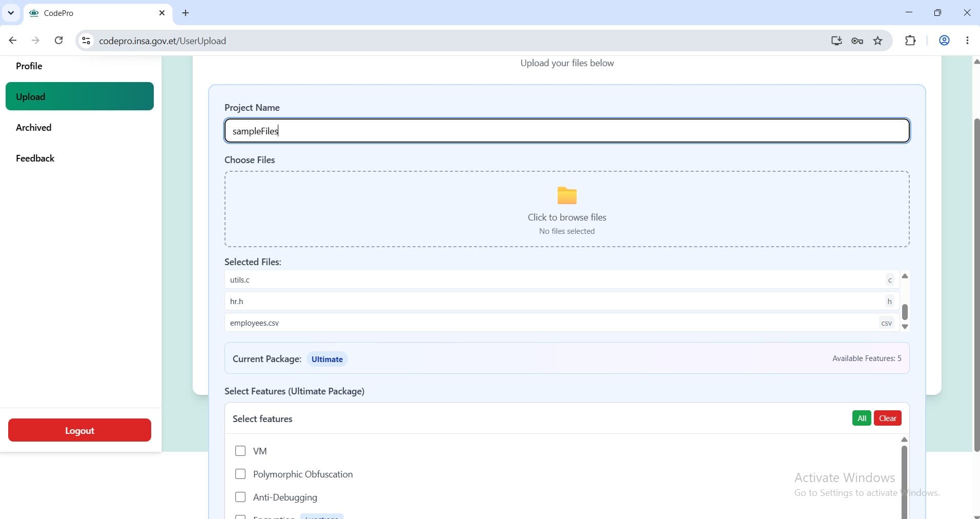Click the install app icon in address bar

836,41
